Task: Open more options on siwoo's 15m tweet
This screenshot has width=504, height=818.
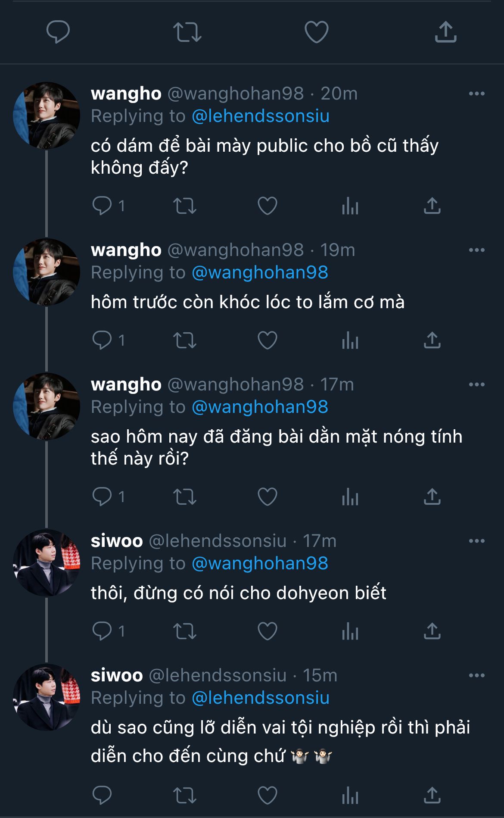Action: coord(476,676)
